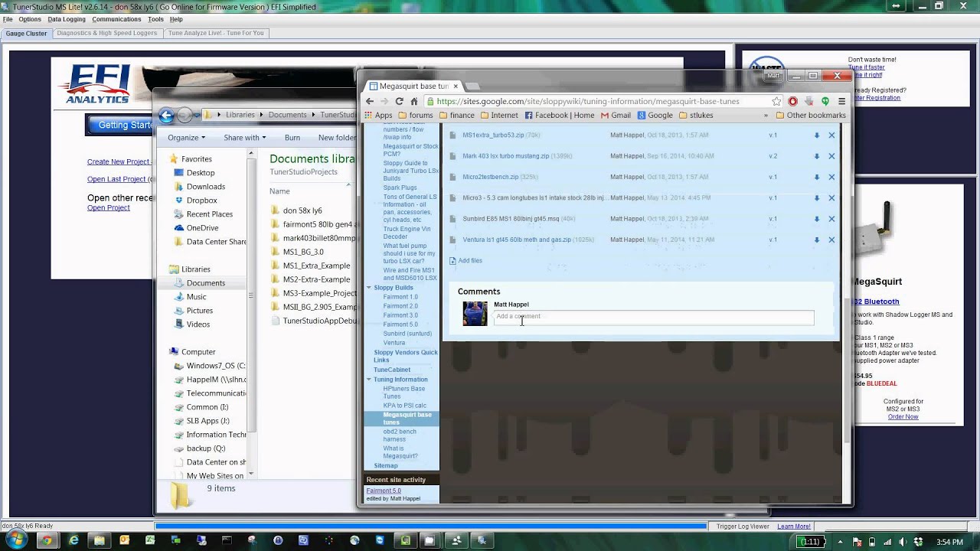This screenshot has width=980, height=551.
Task: Delete Ventura ls1 gt45 attachment X icon
Action: (831, 240)
